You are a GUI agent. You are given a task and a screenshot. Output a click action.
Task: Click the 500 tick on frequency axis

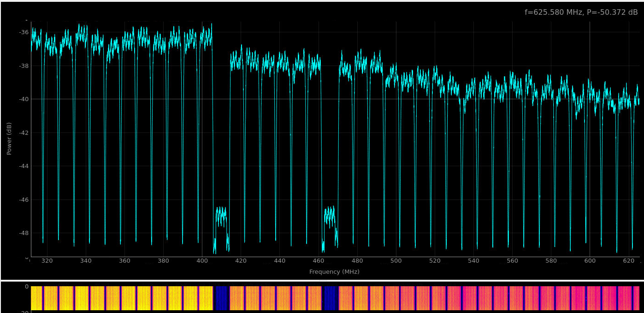[396, 261]
